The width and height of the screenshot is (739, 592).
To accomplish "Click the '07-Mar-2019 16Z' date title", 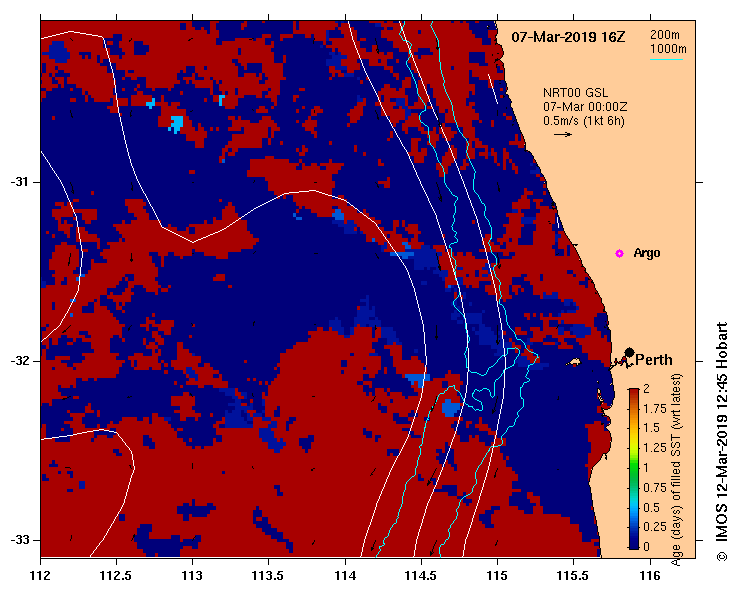I will click(x=568, y=37).
